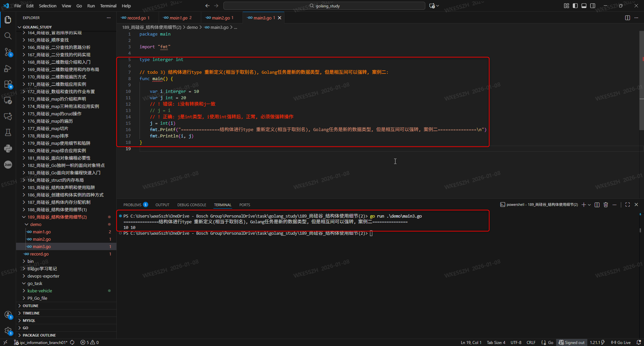Show the DEBUG CONSOLE panel tab
This screenshot has height=346, width=644.
tap(192, 205)
